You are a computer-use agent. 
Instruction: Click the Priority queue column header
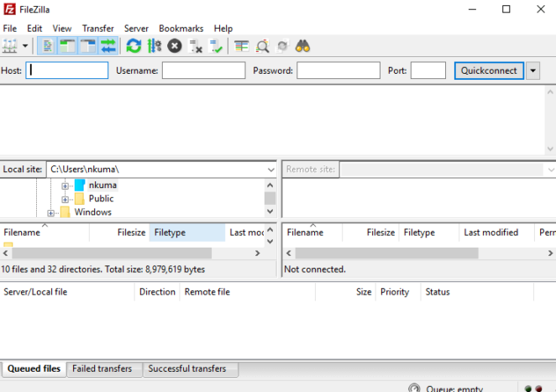pyautogui.click(x=398, y=292)
